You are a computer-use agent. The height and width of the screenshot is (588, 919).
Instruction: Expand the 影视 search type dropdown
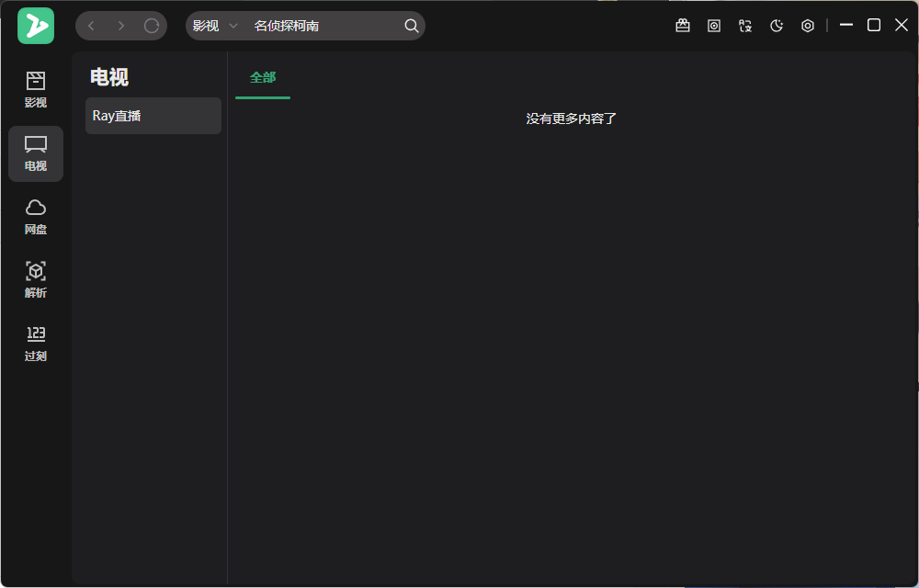coord(215,26)
